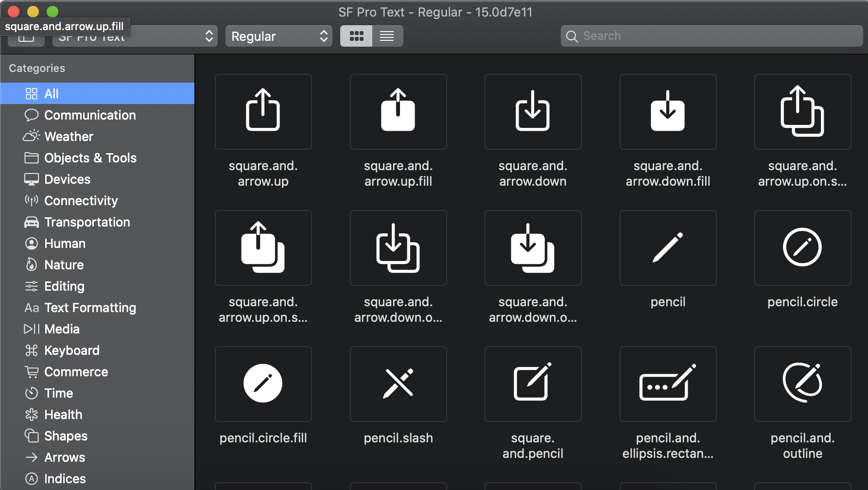Select the Commerce category
Screen dimensions: 868x490
97,371
